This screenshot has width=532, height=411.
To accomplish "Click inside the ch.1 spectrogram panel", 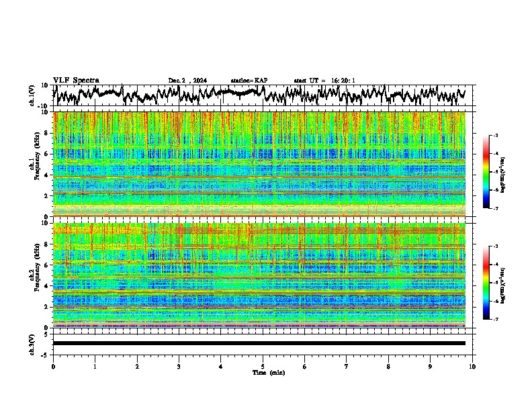I will (259, 164).
